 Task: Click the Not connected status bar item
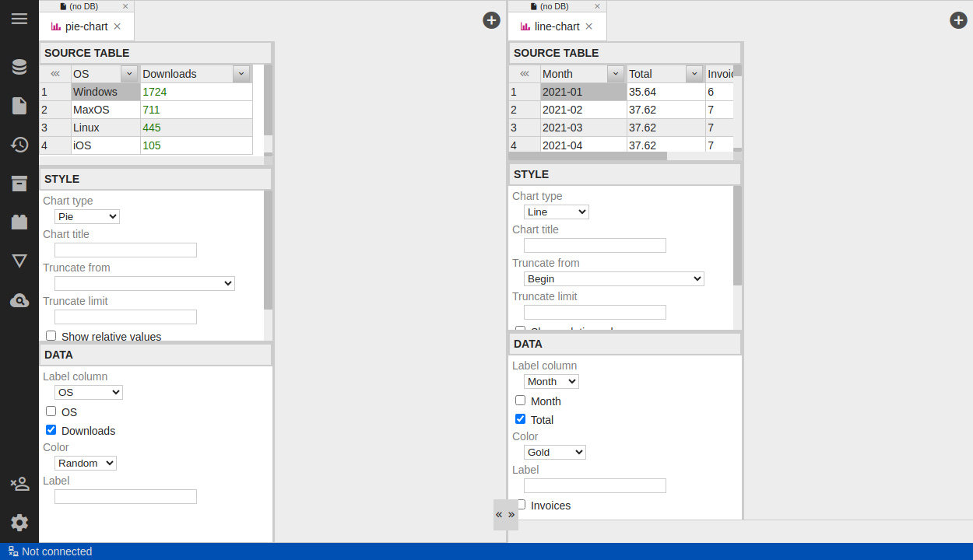[x=50, y=551]
